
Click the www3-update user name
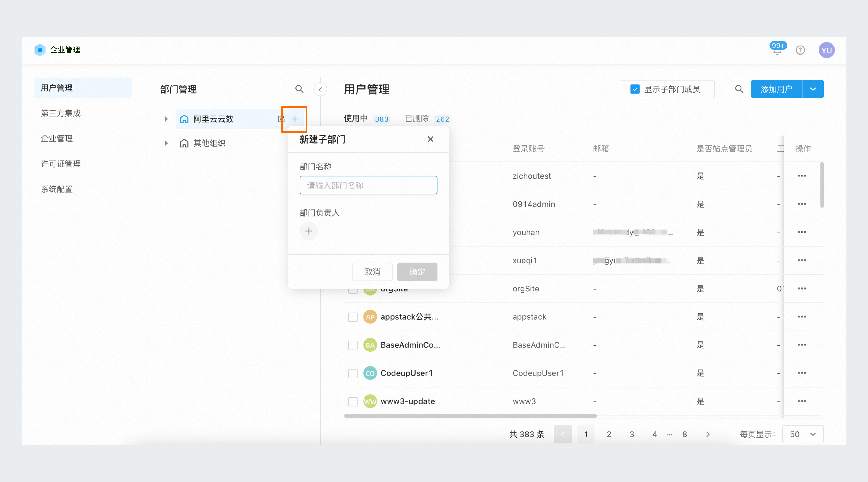tap(408, 401)
